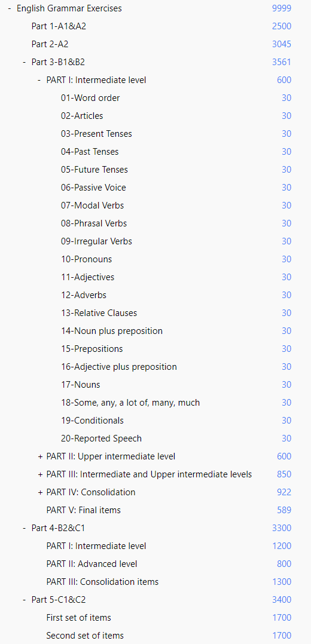Collapse the Part 5-C1&C2 deck
This screenshot has height=644, width=311.
click(25, 600)
